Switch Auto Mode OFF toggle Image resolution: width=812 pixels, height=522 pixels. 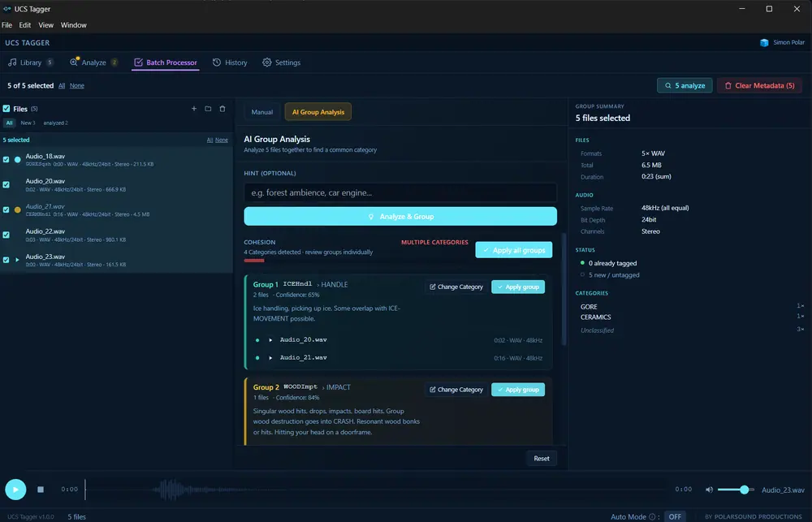point(675,516)
